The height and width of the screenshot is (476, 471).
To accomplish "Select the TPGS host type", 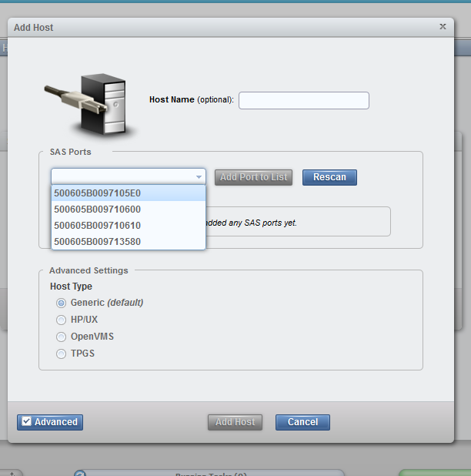I will pyautogui.click(x=61, y=354).
